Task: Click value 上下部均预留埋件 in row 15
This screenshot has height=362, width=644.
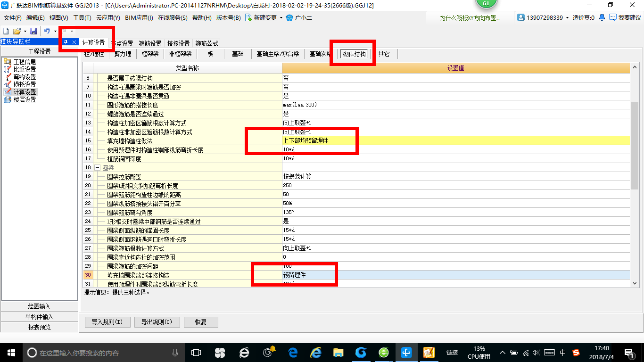Action: (x=456, y=141)
